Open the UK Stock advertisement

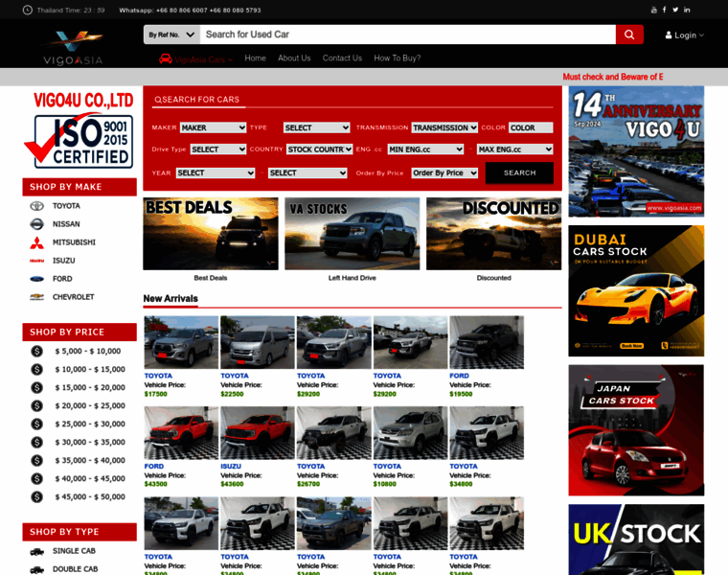click(x=636, y=540)
